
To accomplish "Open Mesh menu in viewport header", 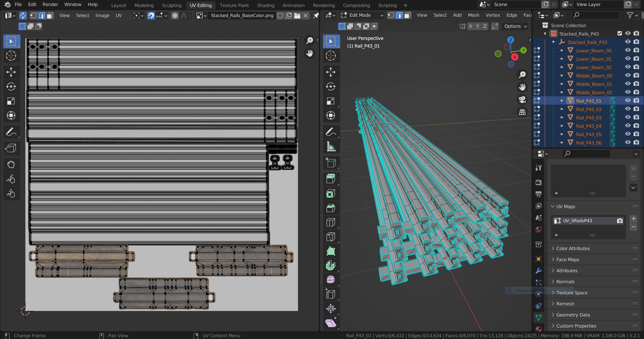I will pos(473,15).
